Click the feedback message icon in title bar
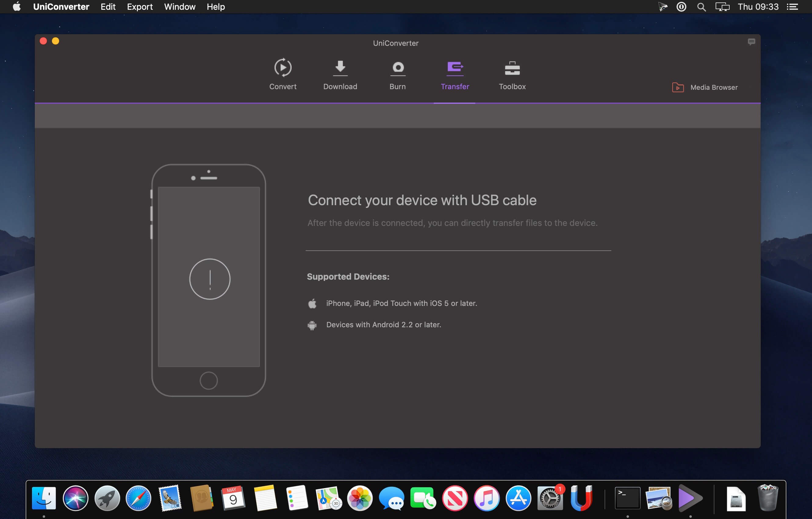Image resolution: width=812 pixels, height=519 pixels. [x=751, y=42]
